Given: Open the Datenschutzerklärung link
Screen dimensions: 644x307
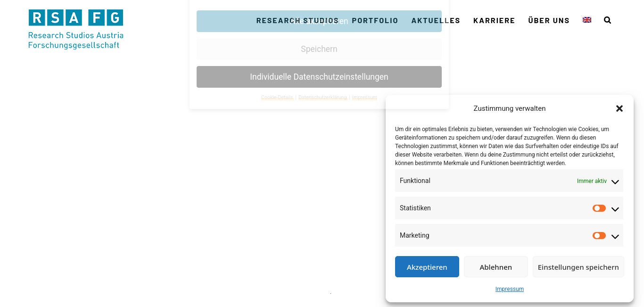Looking at the screenshot, I should [x=322, y=98].
